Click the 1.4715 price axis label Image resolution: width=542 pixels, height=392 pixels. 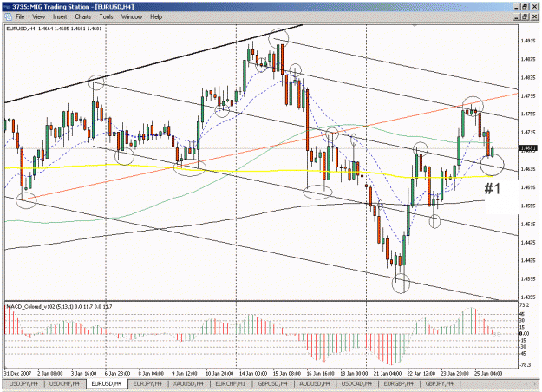point(527,133)
